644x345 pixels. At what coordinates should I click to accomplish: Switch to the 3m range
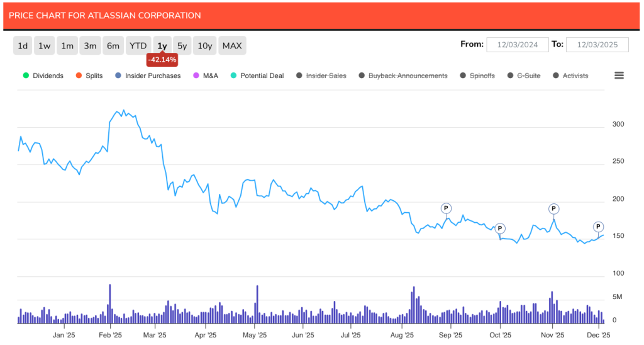click(90, 46)
